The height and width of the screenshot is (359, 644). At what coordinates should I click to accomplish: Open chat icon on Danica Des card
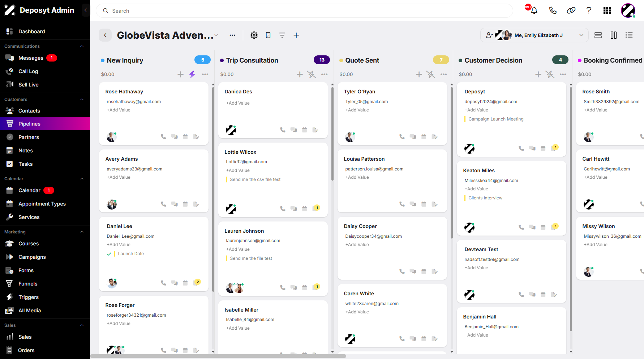pos(294,130)
